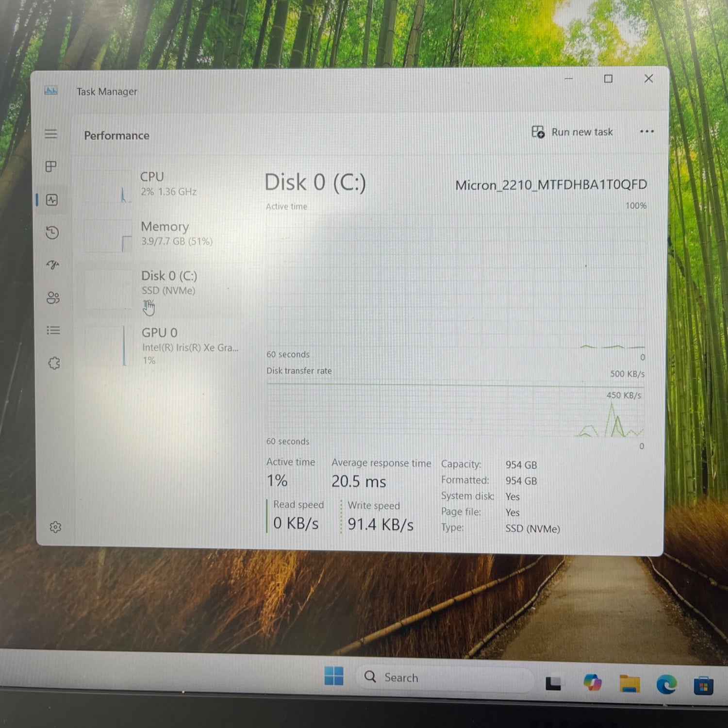Screen dimensions: 728x728
Task: Click the Performance page heading
Action: (116, 135)
